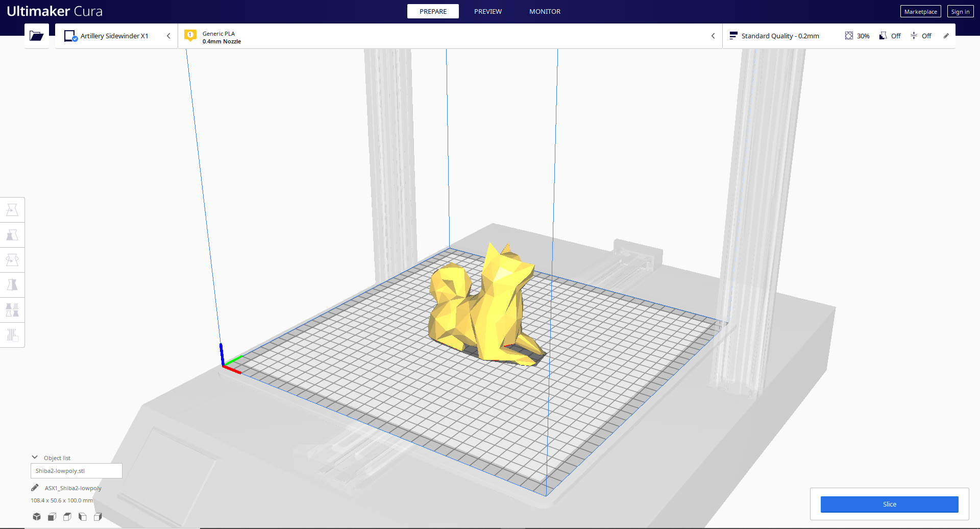Switch to the MONITOR stage
This screenshot has height=529, width=980.
(545, 11)
